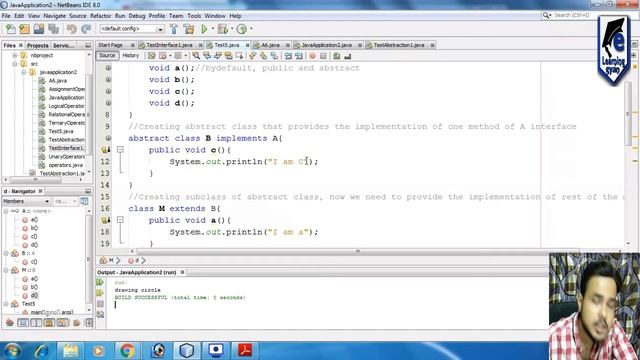
Task: Toggle Show Non-Public Members filter in Navigator
Action: tap(49, 323)
